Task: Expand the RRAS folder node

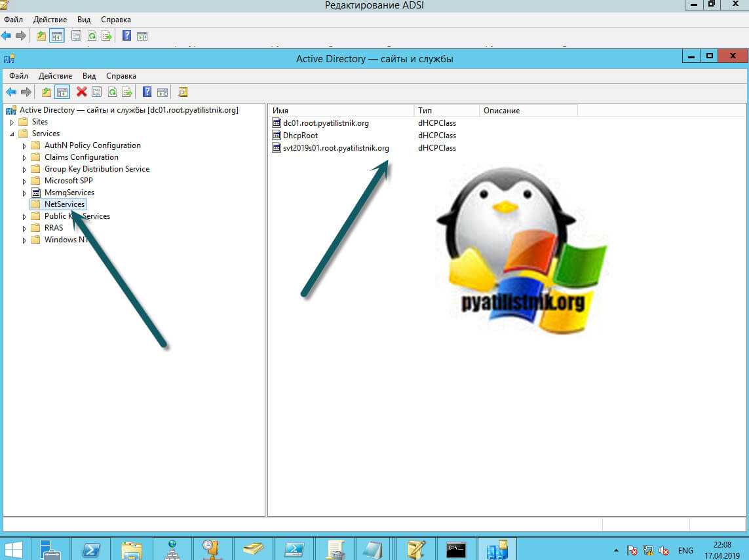Action: tap(25, 228)
